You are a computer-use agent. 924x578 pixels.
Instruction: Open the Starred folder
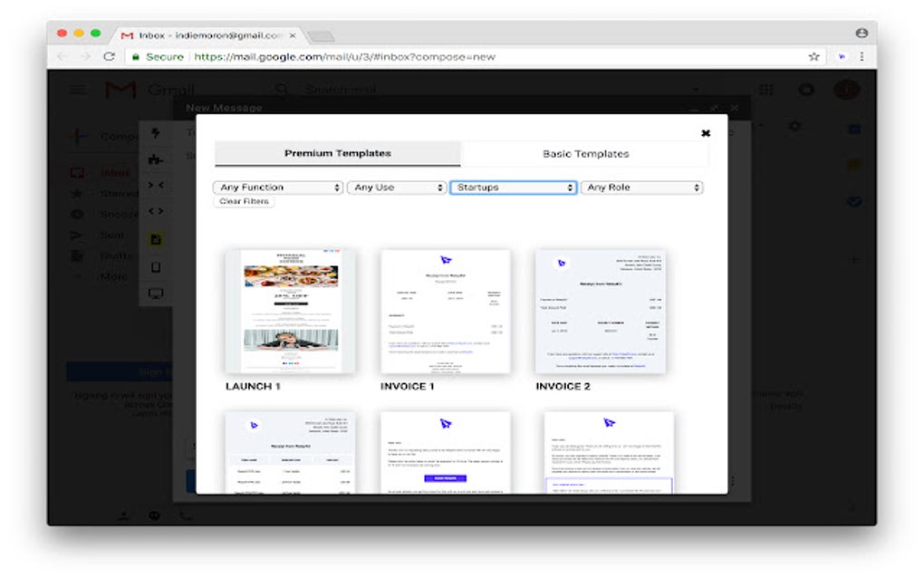click(x=103, y=194)
